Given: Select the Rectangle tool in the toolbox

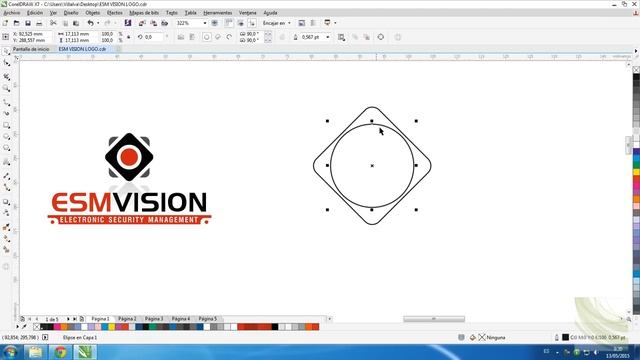Looking at the screenshot, I should (x=6, y=125).
